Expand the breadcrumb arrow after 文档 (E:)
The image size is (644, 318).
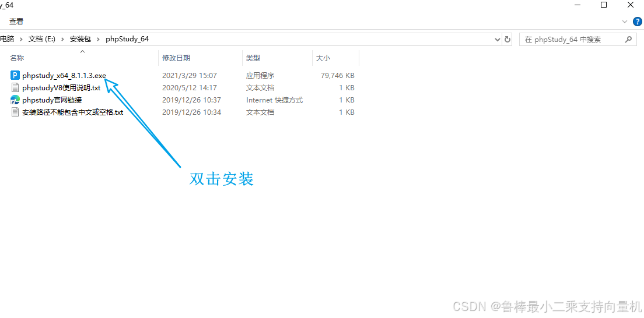[x=63, y=40]
